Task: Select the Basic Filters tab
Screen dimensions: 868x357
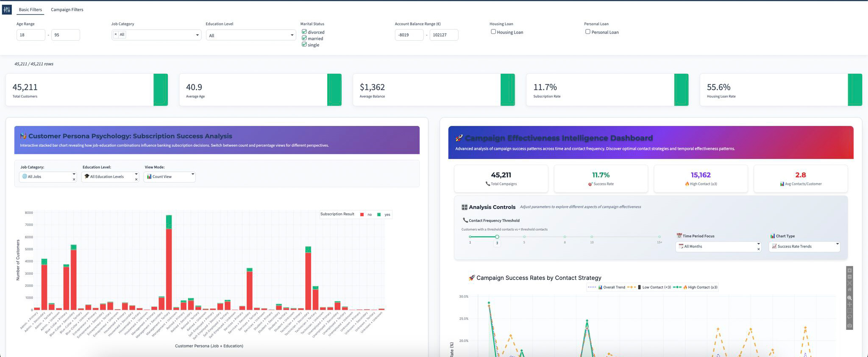Action: [x=31, y=10]
